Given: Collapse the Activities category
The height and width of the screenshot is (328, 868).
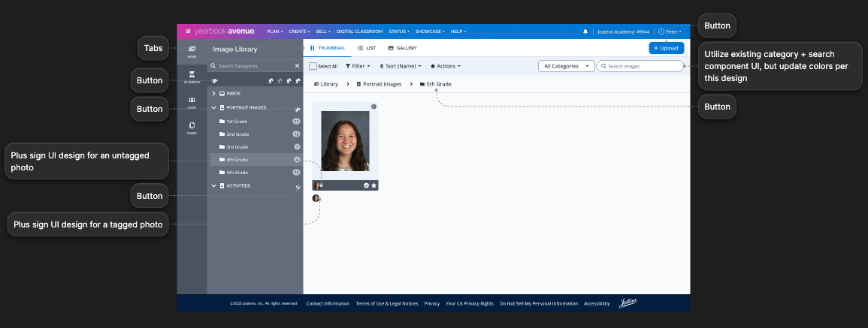Looking at the screenshot, I should coord(213,186).
